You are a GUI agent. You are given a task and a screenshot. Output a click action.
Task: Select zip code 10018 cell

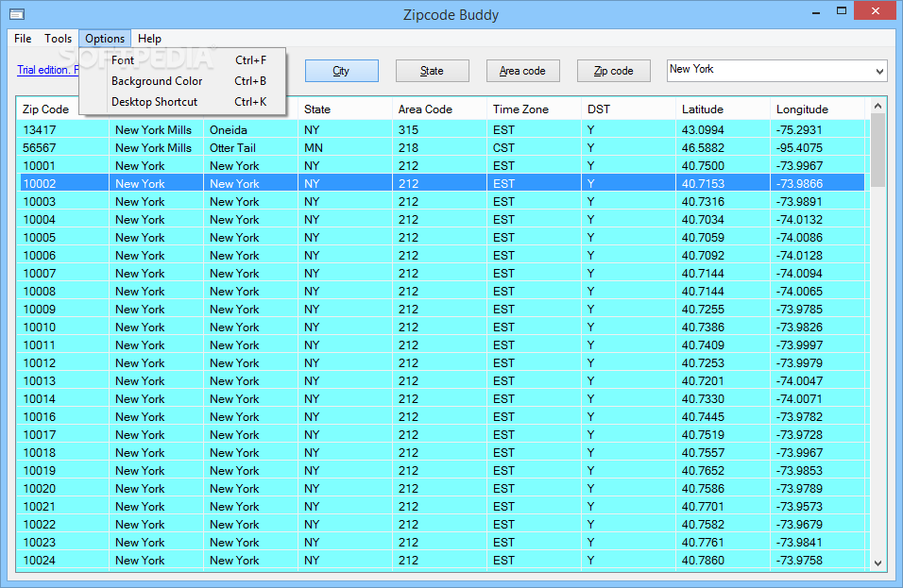point(64,453)
